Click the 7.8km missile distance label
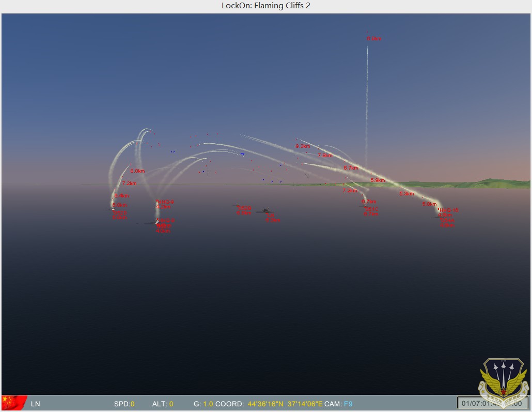 (325, 155)
